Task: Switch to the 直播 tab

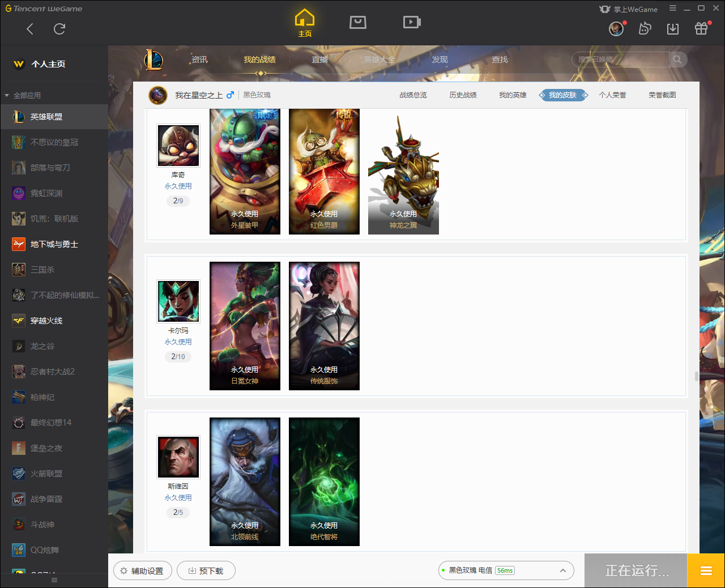Action: pos(319,59)
